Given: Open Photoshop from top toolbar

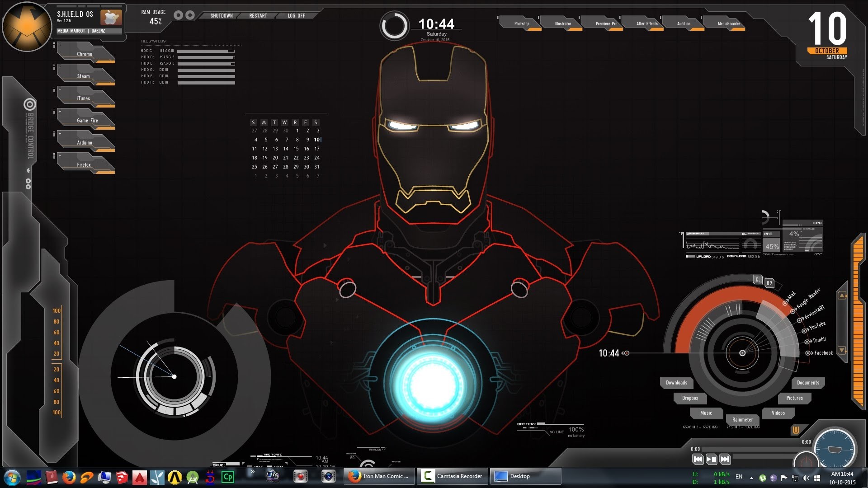Looking at the screenshot, I should (520, 24).
